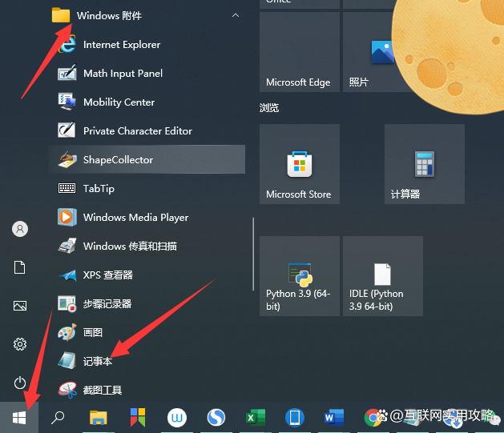Click the 浏览 group heading
This screenshot has width=504, height=433.
point(269,108)
